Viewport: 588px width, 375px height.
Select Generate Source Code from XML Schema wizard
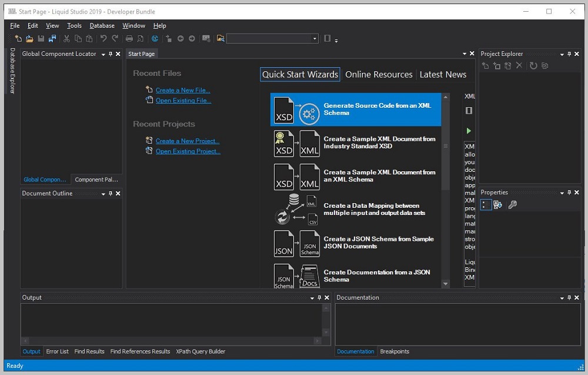click(x=356, y=109)
